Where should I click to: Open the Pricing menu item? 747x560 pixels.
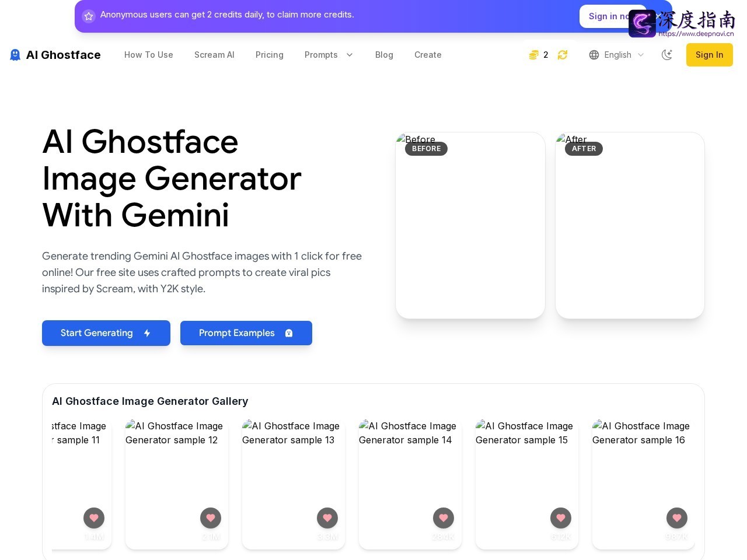(270, 55)
